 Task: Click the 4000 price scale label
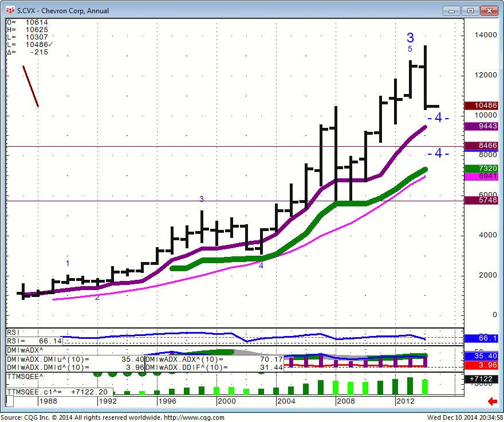pyautogui.click(x=487, y=235)
